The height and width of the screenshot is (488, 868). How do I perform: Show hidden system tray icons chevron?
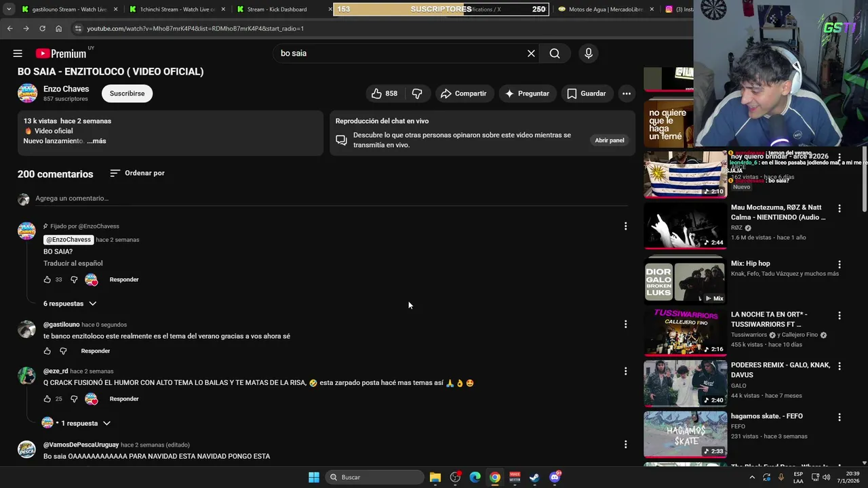point(752,477)
